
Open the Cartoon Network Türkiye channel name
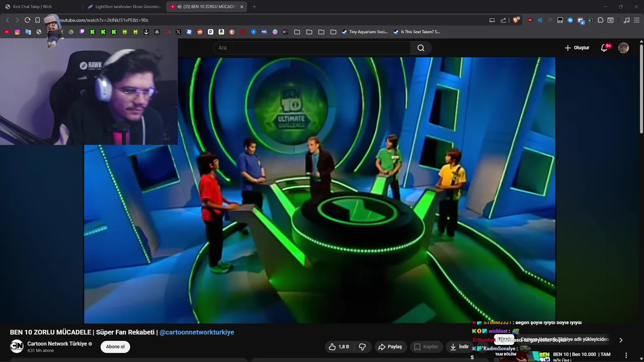pyautogui.click(x=57, y=344)
